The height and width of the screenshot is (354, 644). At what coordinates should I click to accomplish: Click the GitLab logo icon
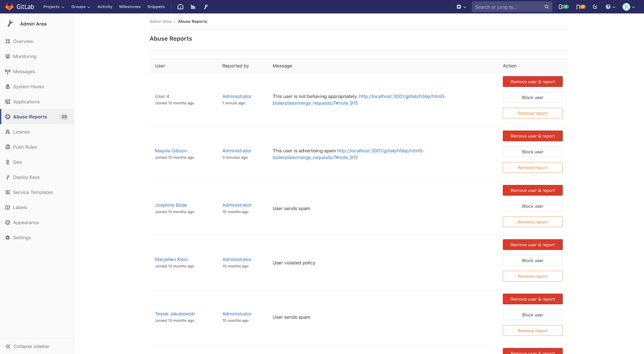click(9, 6)
